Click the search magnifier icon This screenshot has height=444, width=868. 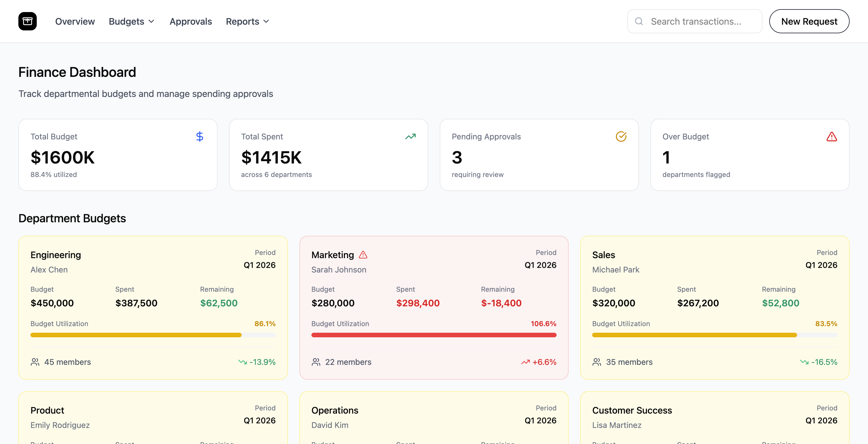(639, 21)
